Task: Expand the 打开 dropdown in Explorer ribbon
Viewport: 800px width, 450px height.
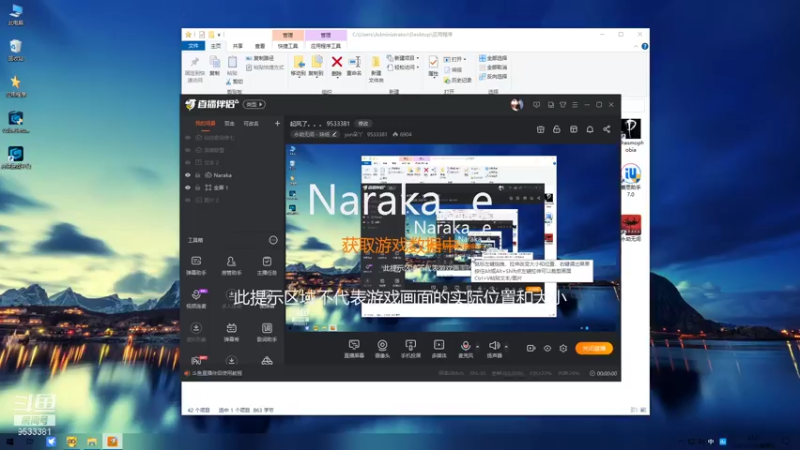Action: point(455,59)
